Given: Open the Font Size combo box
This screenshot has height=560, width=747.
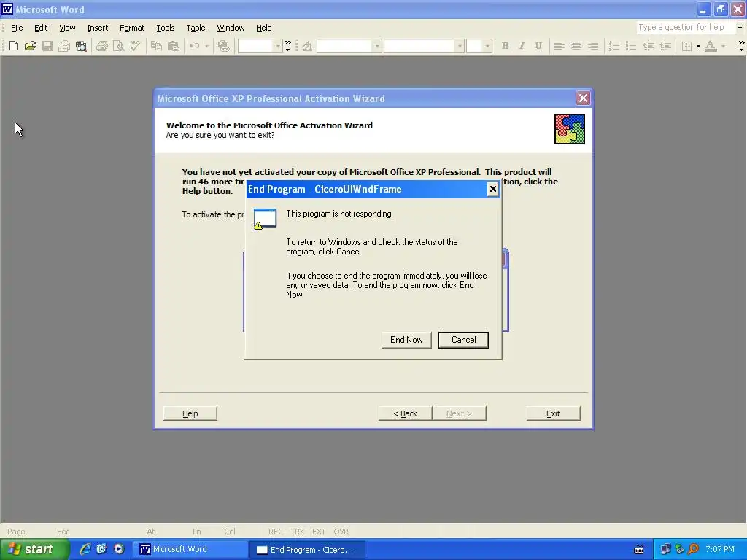Looking at the screenshot, I should click(479, 46).
